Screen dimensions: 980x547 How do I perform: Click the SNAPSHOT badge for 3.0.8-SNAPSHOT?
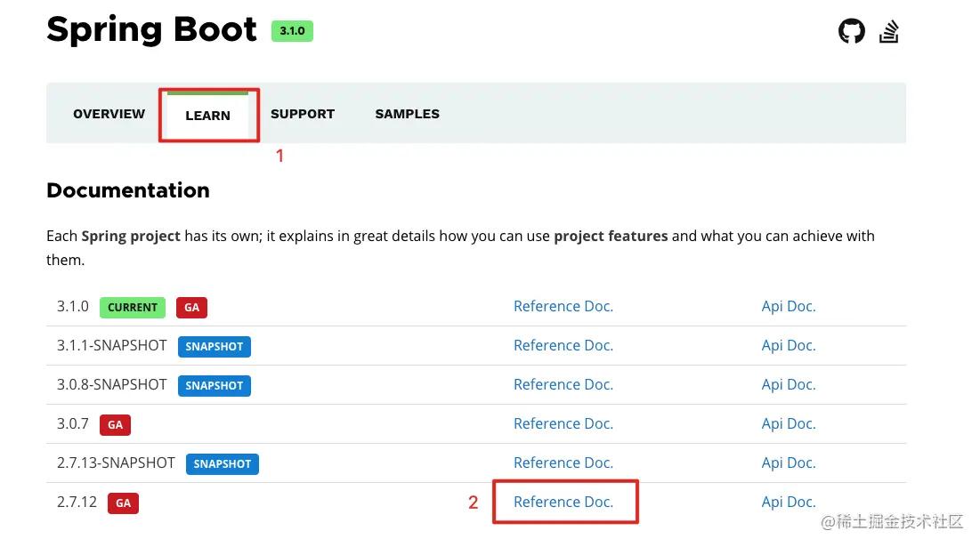click(x=214, y=386)
